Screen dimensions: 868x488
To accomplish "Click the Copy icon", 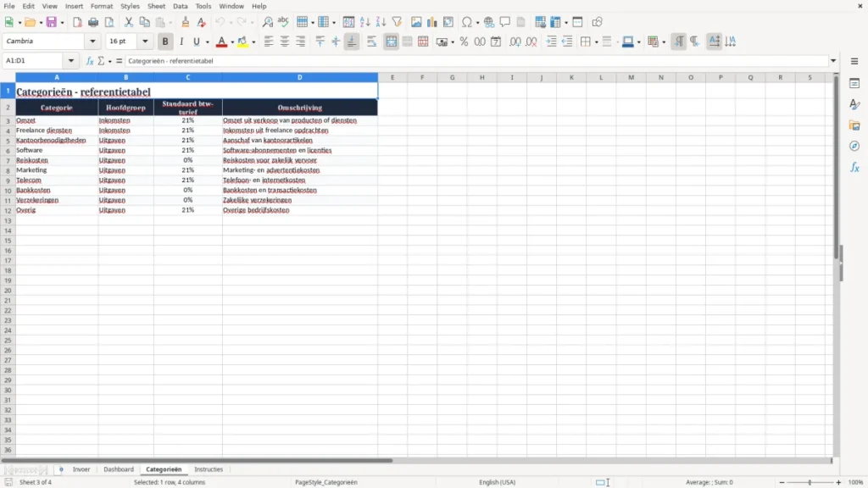I will (x=144, y=22).
